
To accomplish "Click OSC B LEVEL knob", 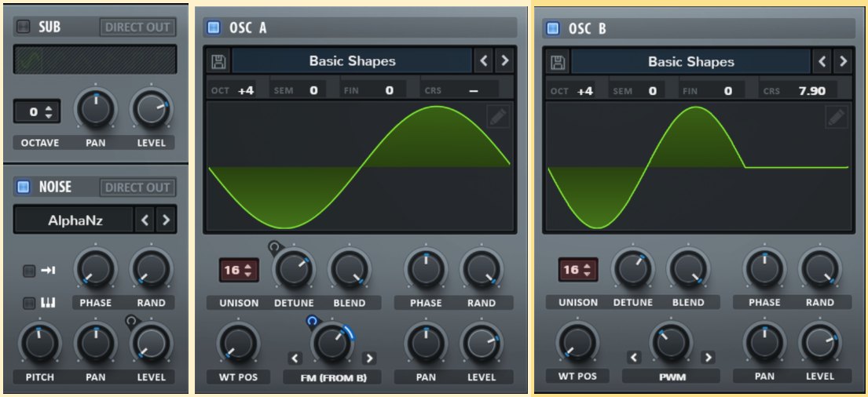I will (x=820, y=343).
